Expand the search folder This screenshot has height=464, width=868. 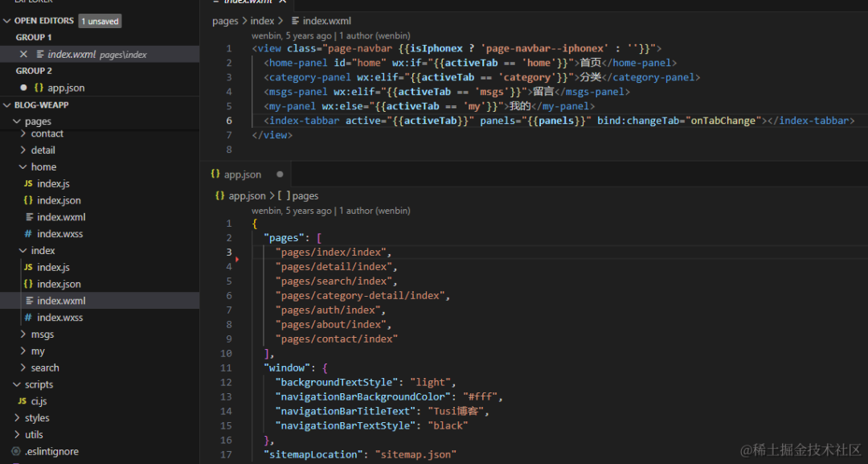pos(23,368)
